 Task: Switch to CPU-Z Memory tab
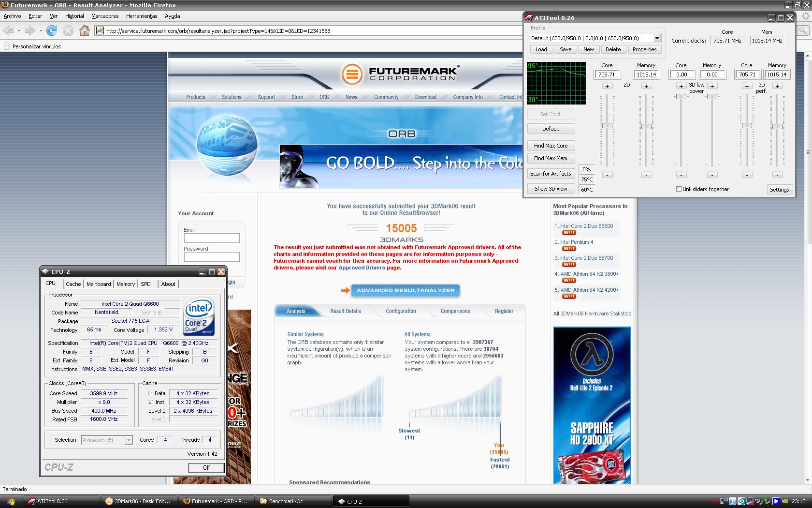click(126, 284)
